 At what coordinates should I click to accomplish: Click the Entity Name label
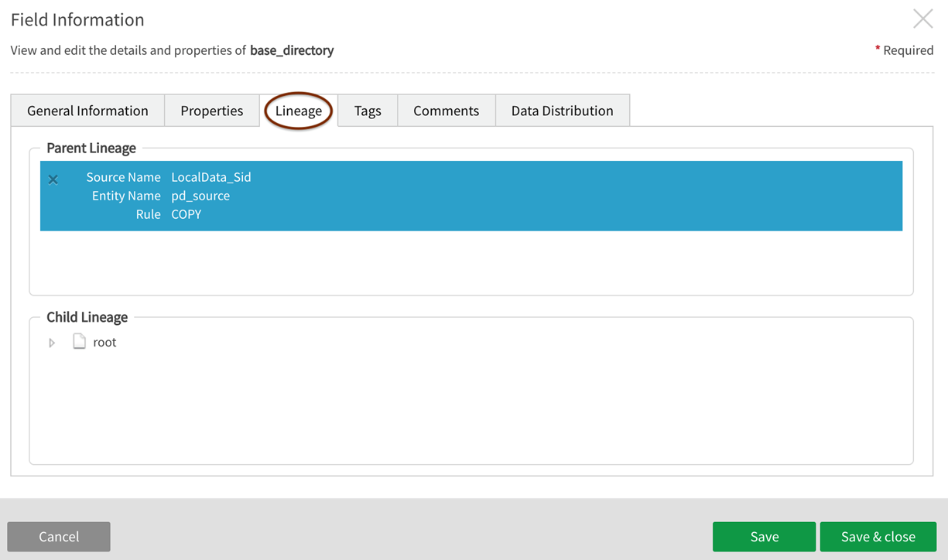click(126, 196)
